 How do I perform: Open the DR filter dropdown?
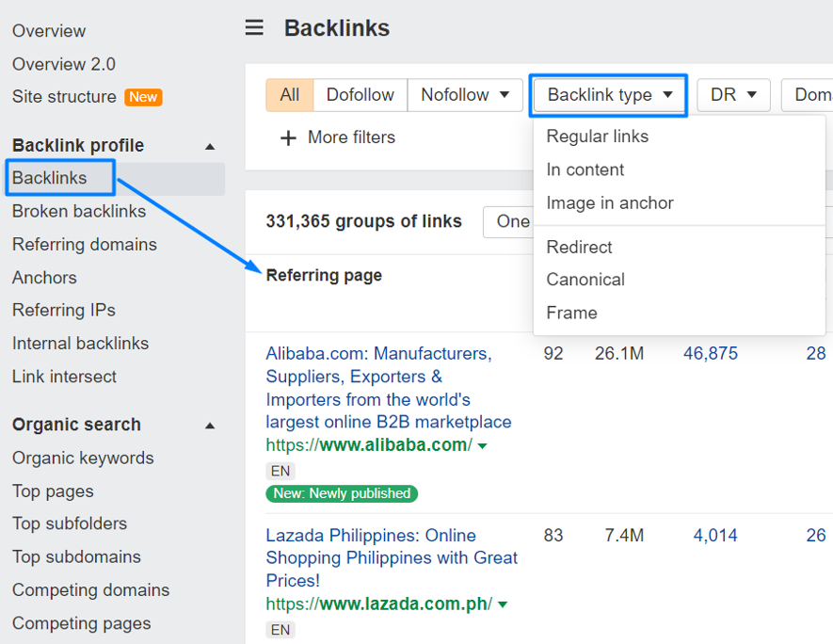click(x=733, y=95)
